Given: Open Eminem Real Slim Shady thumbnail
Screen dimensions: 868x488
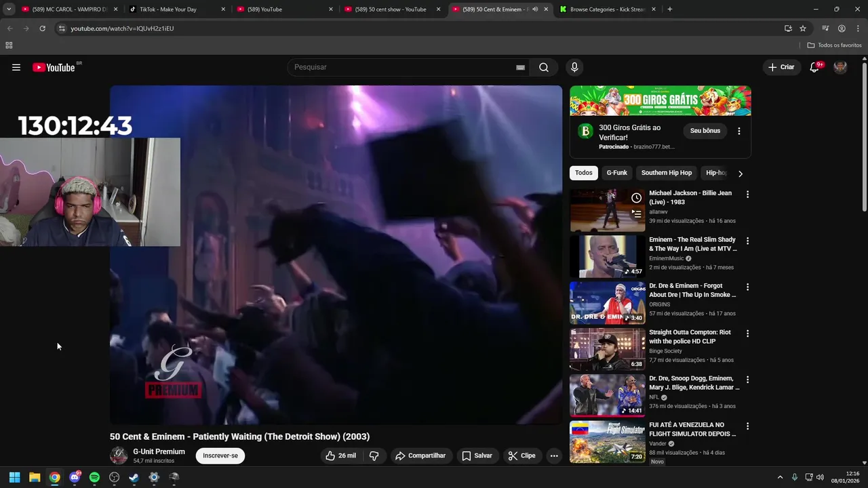Looking at the screenshot, I should coord(608,257).
